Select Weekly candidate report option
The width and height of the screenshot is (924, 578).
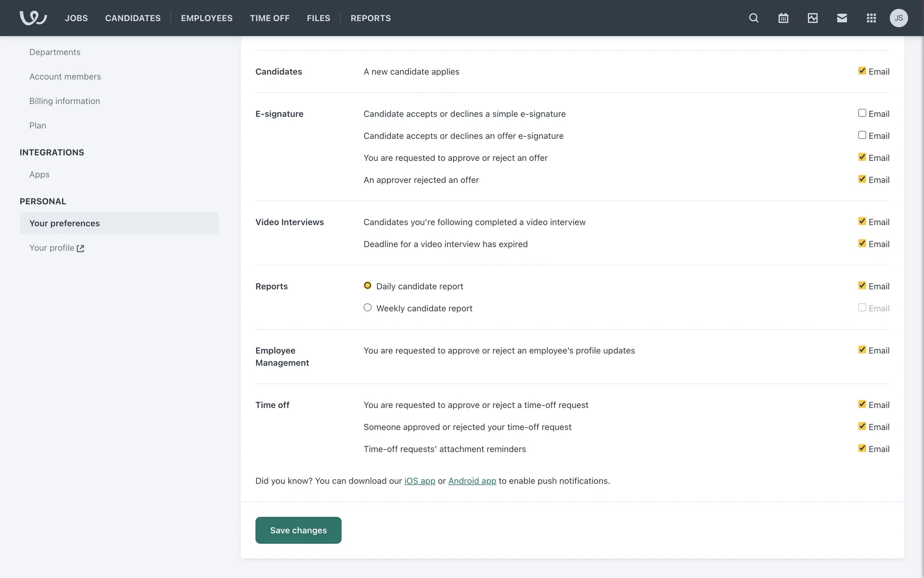coord(368,308)
